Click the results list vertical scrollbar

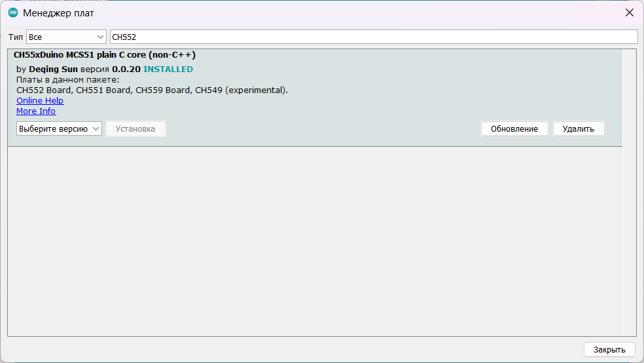click(628, 193)
